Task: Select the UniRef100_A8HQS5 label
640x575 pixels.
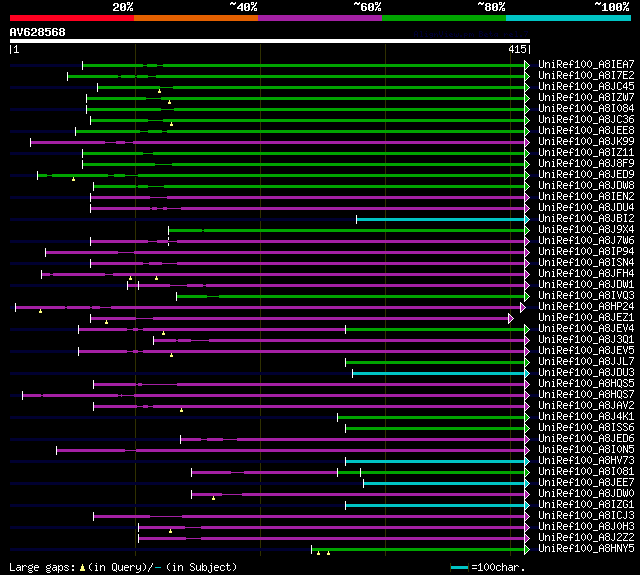Action: coord(586,384)
